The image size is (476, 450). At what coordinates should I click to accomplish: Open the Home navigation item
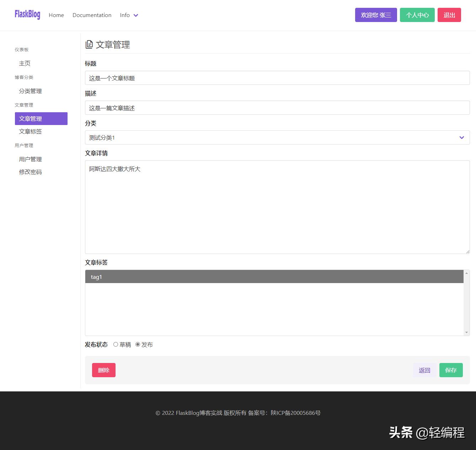click(x=56, y=15)
